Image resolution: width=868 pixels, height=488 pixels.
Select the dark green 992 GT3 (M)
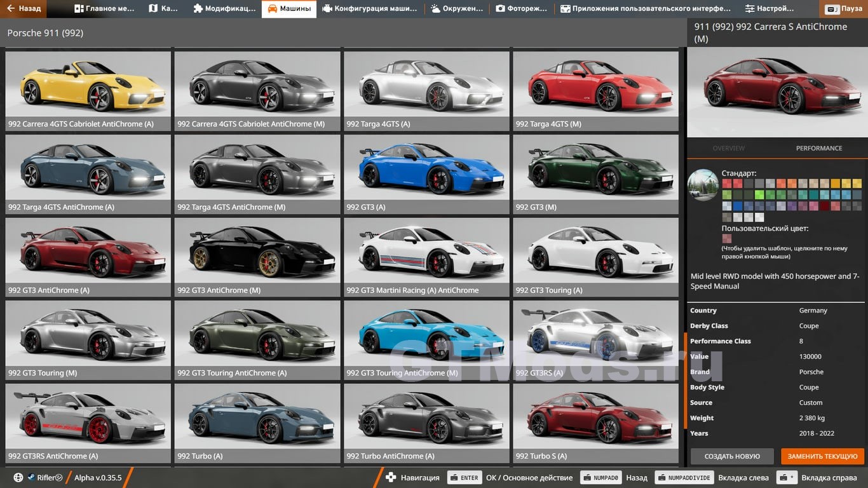(x=596, y=174)
